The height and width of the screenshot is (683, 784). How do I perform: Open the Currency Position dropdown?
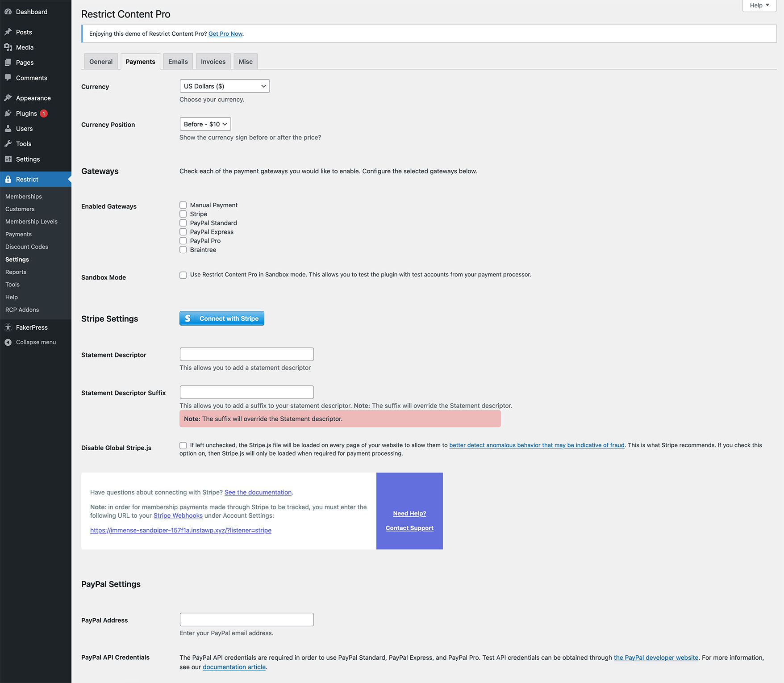205,124
